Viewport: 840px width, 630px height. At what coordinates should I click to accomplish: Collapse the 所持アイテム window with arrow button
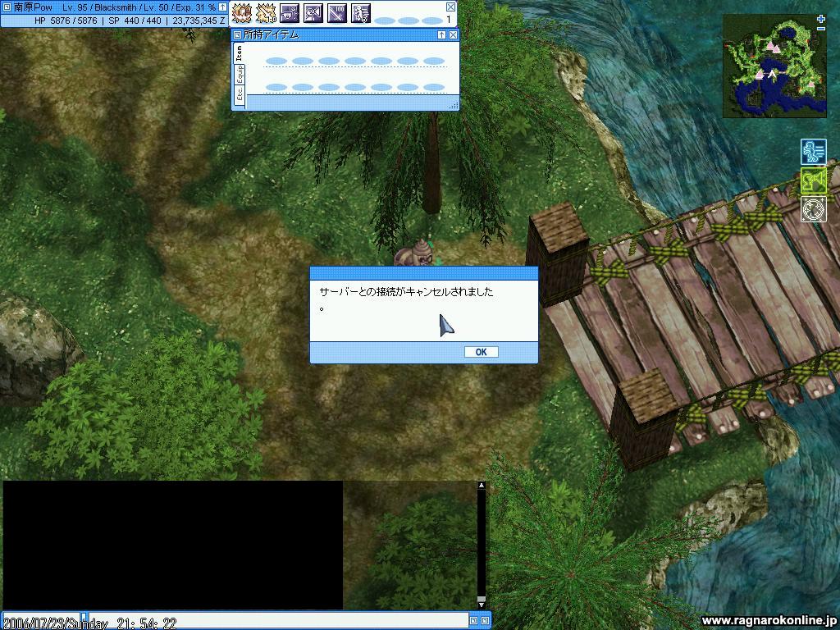[441, 34]
